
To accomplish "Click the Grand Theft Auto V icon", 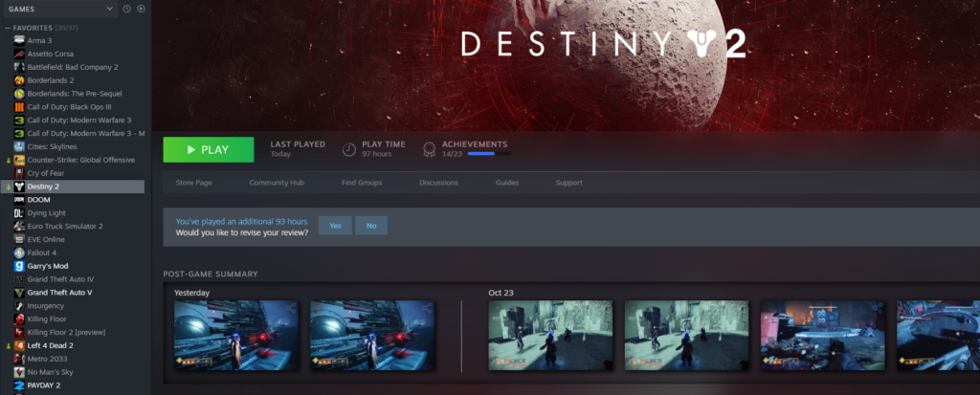I will pos(19,292).
